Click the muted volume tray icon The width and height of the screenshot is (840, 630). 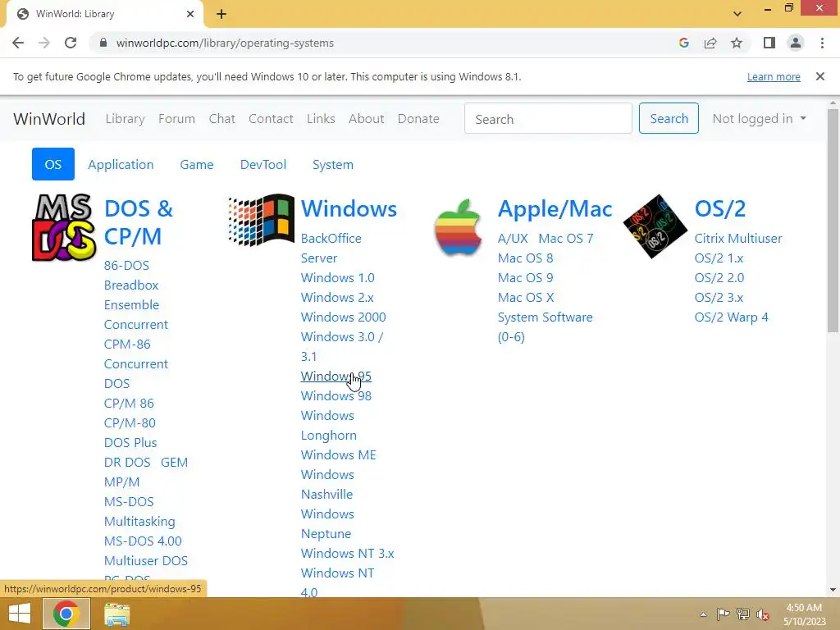point(763,614)
